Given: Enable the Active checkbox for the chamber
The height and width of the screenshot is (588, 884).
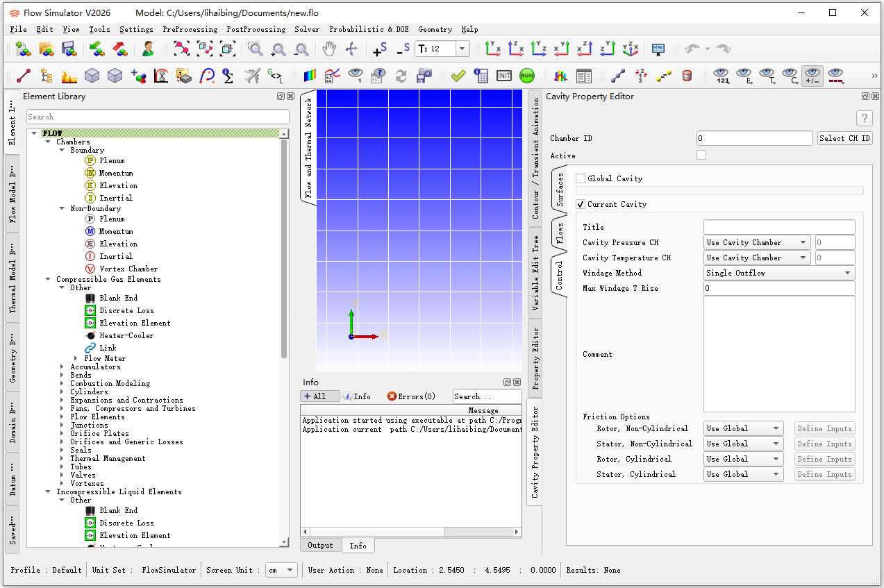Looking at the screenshot, I should [x=701, y=155].
